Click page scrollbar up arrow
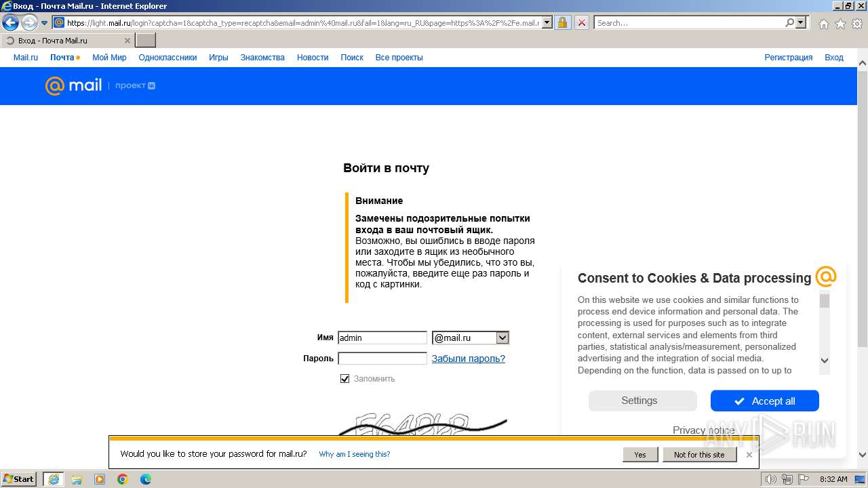The height and width of the screenshot is (488, 868). click(863, 64)
